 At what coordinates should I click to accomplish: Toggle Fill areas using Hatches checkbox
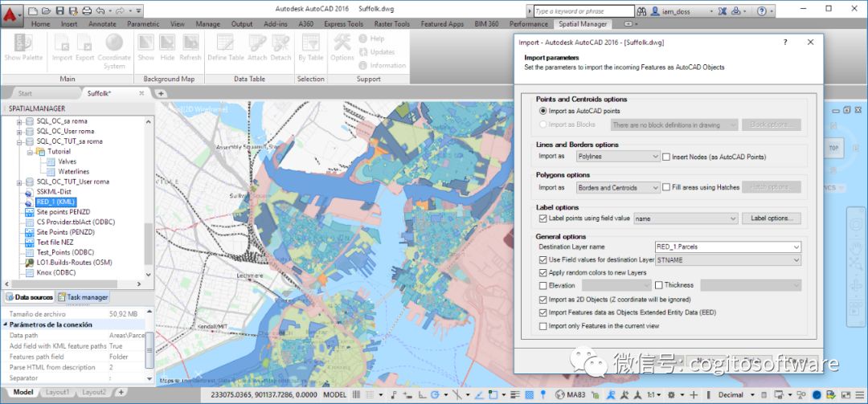(666, 188)
